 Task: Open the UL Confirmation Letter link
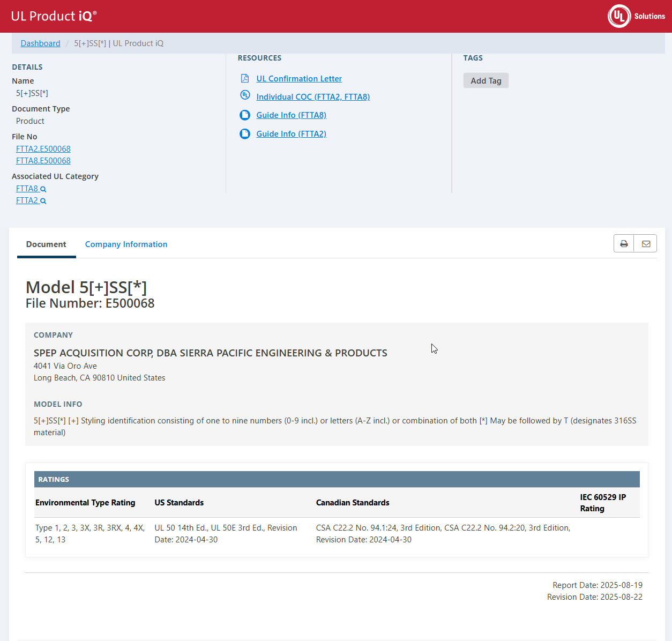click(298, 79)
